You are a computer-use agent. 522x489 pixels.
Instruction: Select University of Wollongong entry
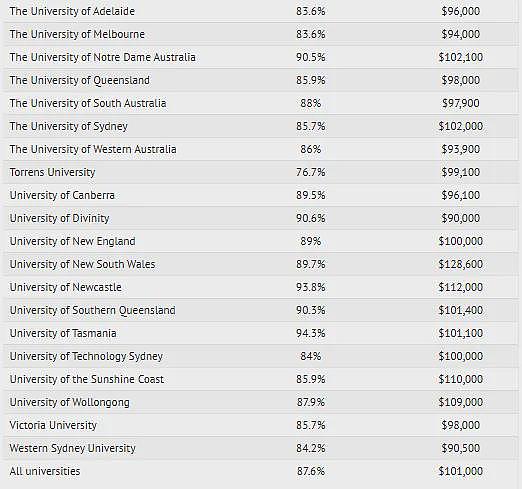[69, 402]
